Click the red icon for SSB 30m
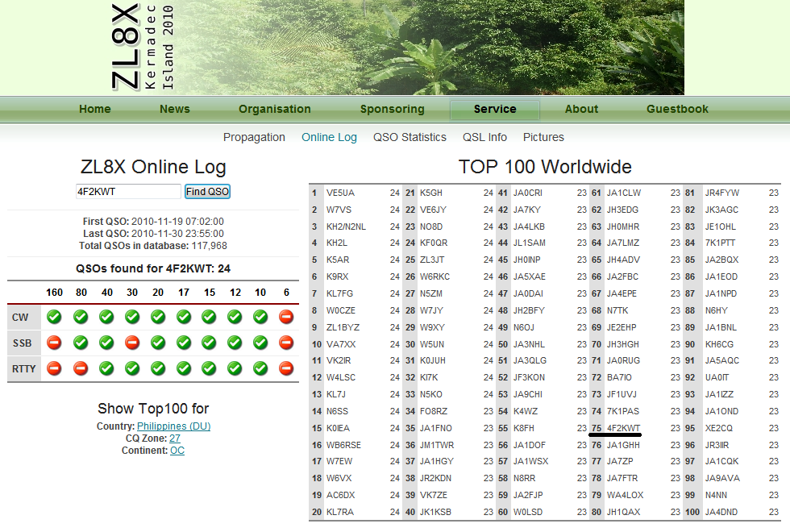The height and width of the screenshot is (532, 790). coord(132,343)
